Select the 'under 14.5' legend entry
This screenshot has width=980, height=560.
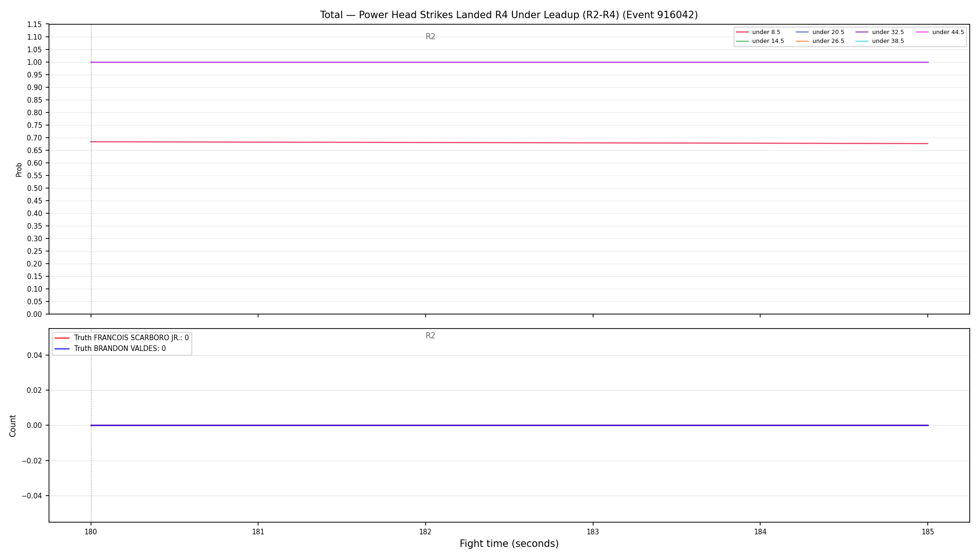coord(760,41)
